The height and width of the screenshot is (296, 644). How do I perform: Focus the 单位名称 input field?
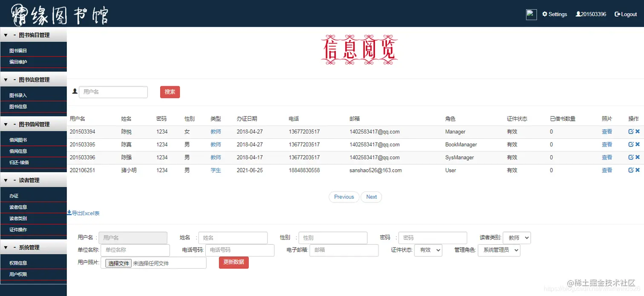[x=135, y=250]
